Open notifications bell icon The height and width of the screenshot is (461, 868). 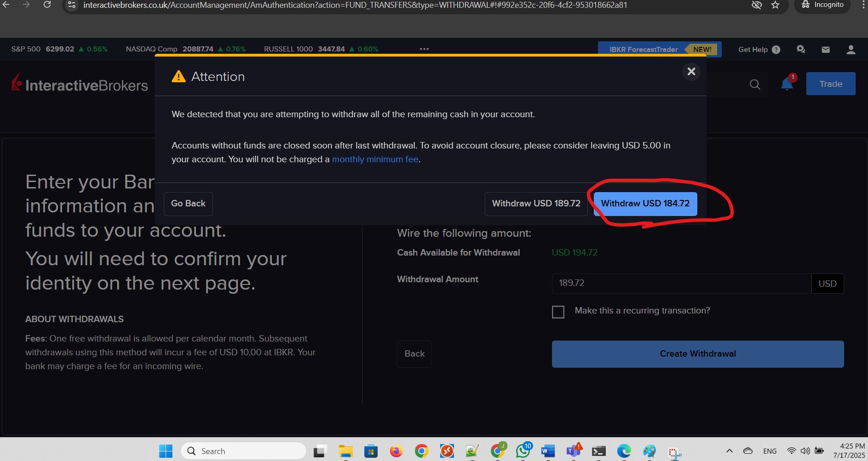pyautogui.click(x=787, y=84)
